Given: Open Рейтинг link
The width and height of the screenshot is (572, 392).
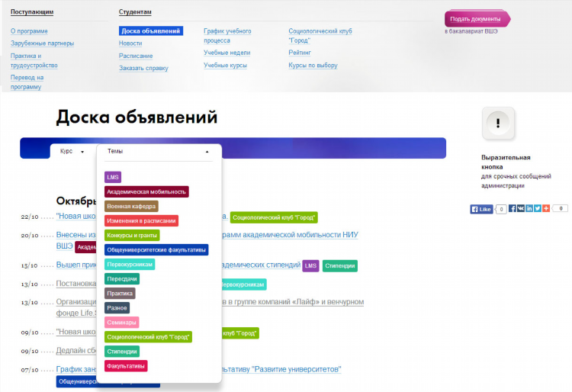Looking at the screenshot, I should point(300,53).
